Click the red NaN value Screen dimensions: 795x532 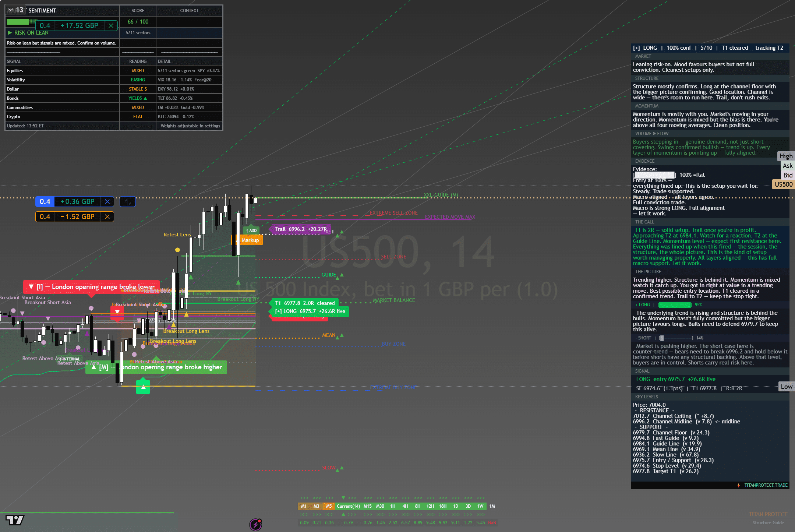(x=492, y=523)
